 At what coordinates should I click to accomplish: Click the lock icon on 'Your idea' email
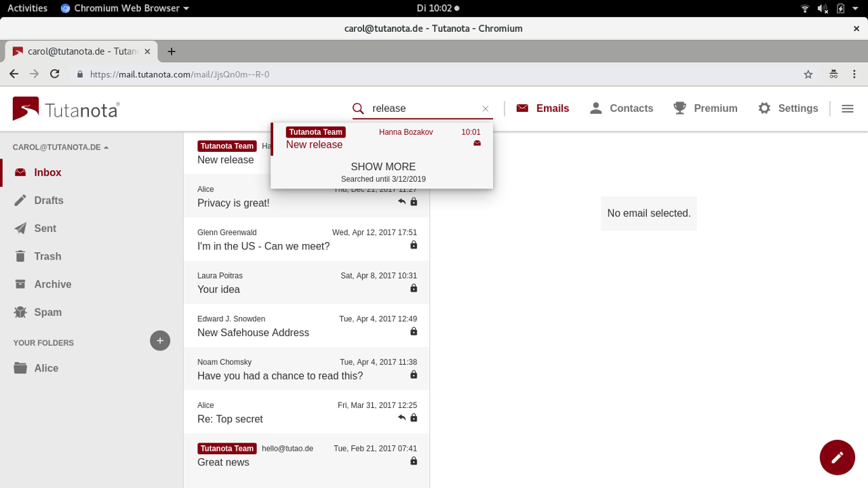click(414, 289)
